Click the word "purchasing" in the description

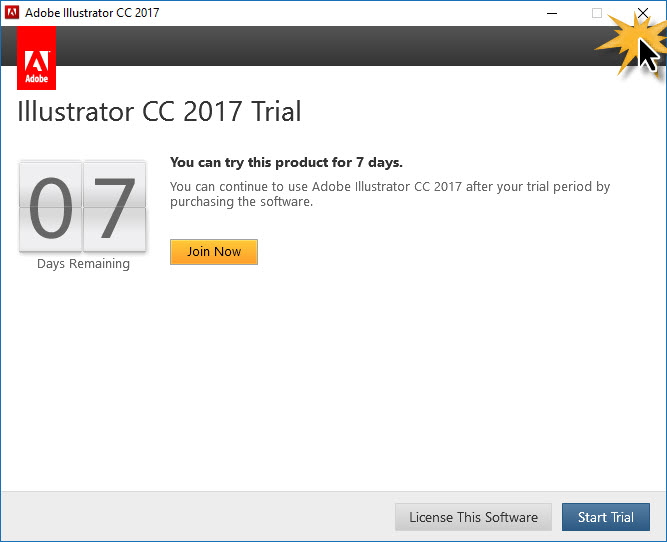(x=202, y=202)
